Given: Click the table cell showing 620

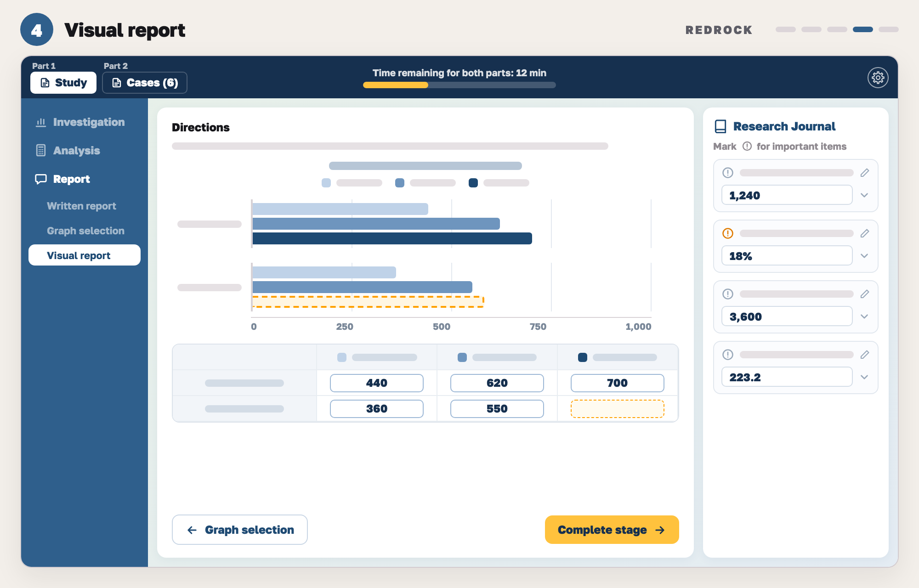Looking at the screenshot, I should pos(497,383).
